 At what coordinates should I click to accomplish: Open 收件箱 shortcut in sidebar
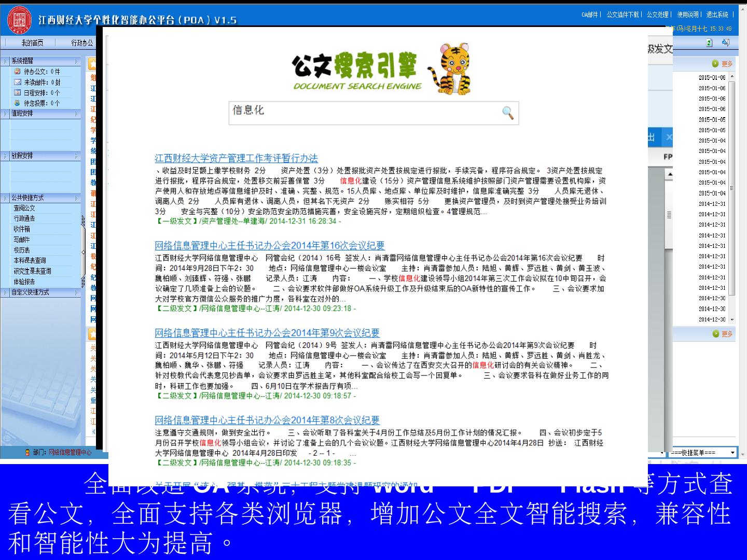(x=22, y=229)
